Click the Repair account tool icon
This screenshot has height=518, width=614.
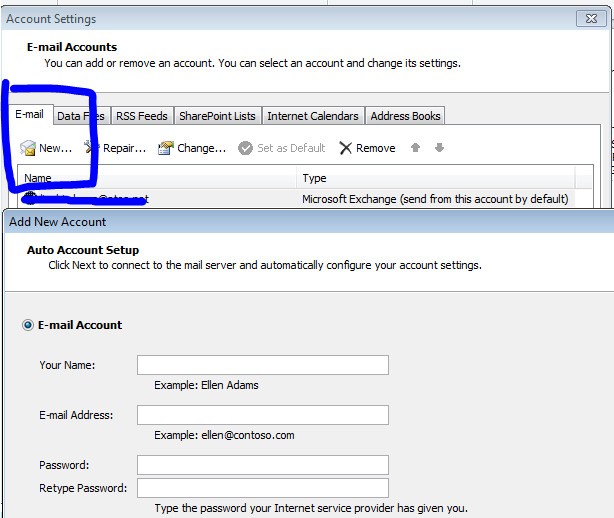coord(91,148)
